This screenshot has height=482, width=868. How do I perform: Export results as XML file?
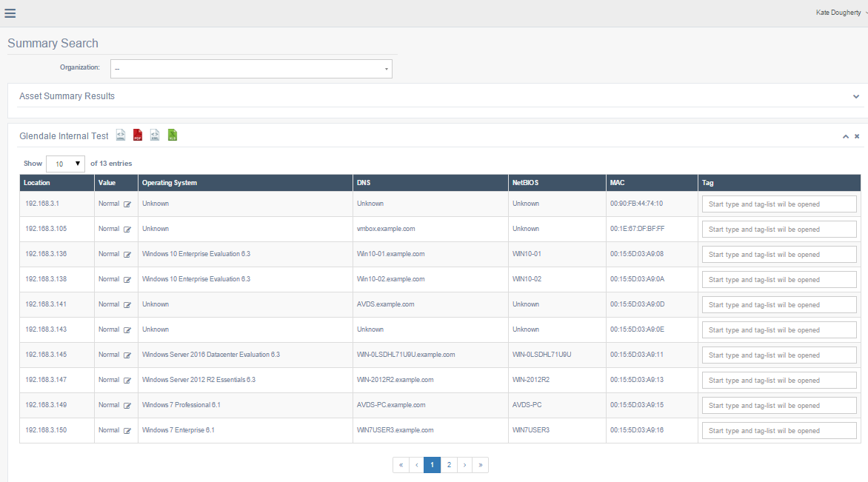tap(155, 135)
